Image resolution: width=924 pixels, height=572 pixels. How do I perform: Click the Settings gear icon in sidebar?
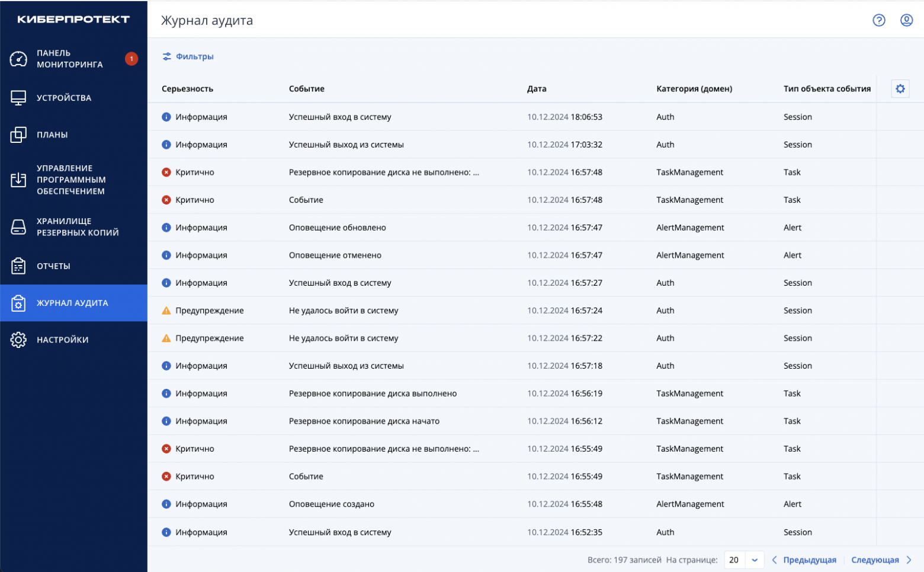(18, 340)
